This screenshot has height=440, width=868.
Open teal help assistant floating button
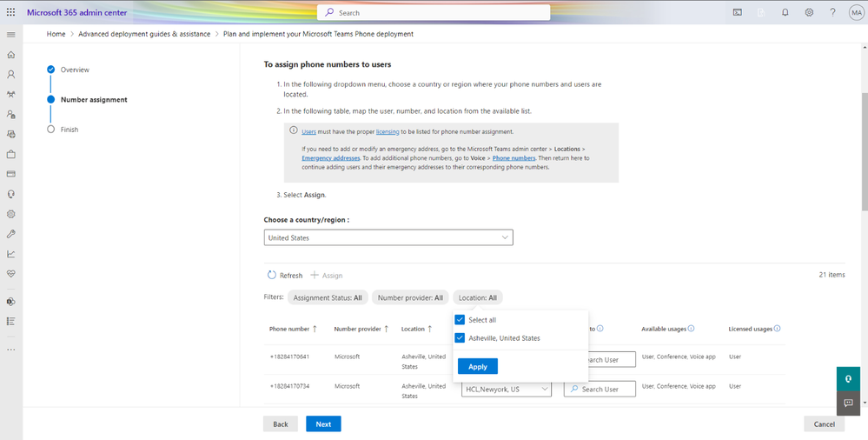[848, 379]
